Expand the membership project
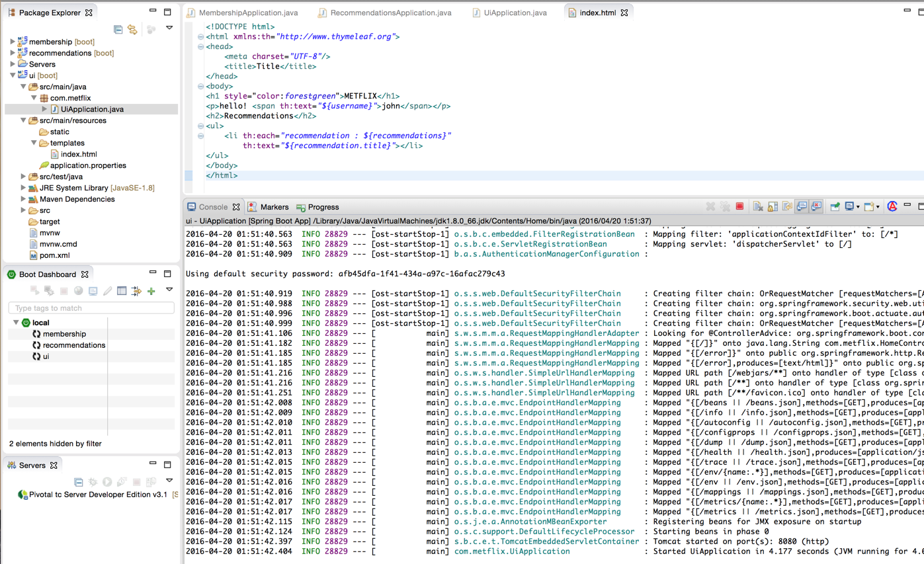 [13, 42]
